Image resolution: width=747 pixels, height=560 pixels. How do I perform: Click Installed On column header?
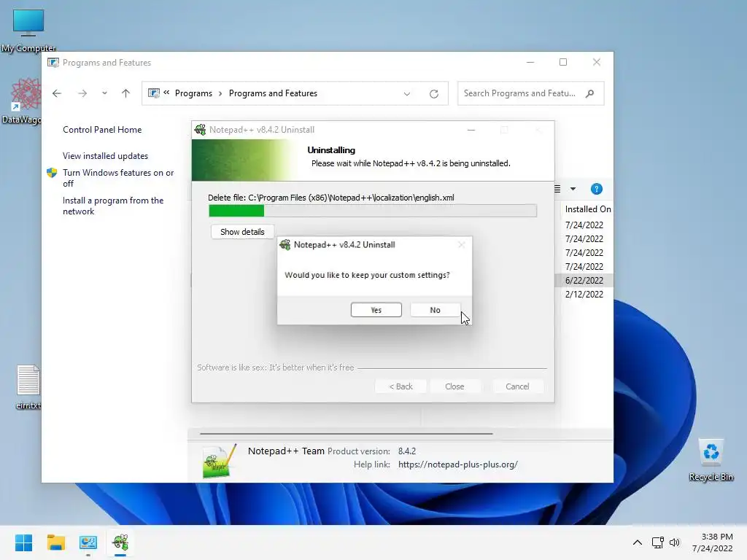pos(588,209)
